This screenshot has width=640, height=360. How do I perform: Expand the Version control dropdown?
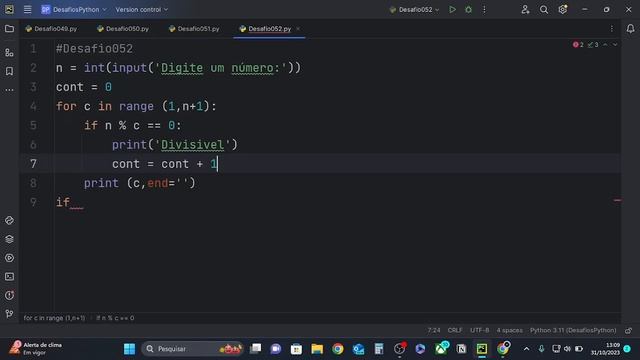pyautogui.click(x=141, y=9)
